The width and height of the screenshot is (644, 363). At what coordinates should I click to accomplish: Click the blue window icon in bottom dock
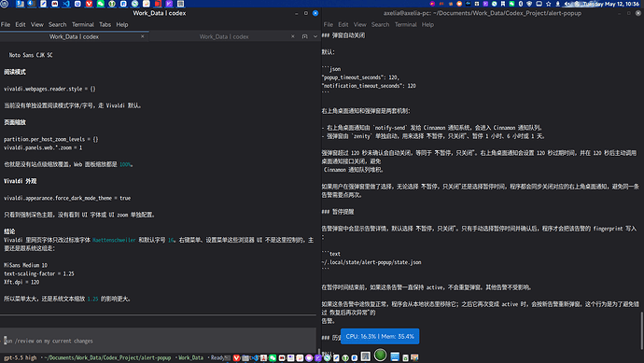[395, 356]
